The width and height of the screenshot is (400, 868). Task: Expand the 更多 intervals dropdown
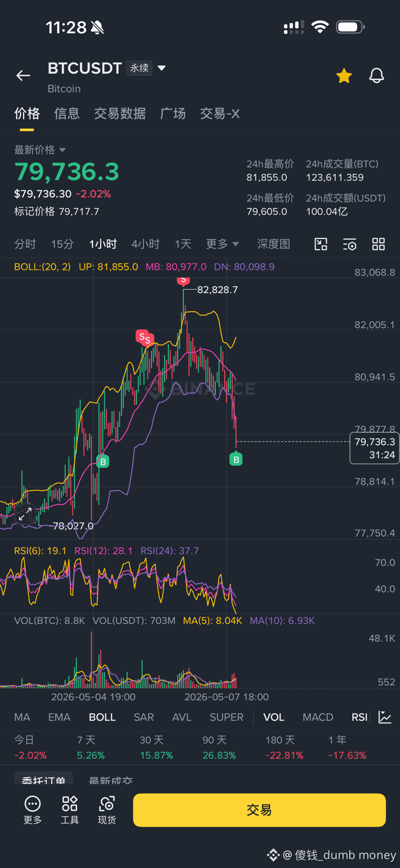pyautogui.click(x=222, y=244)
